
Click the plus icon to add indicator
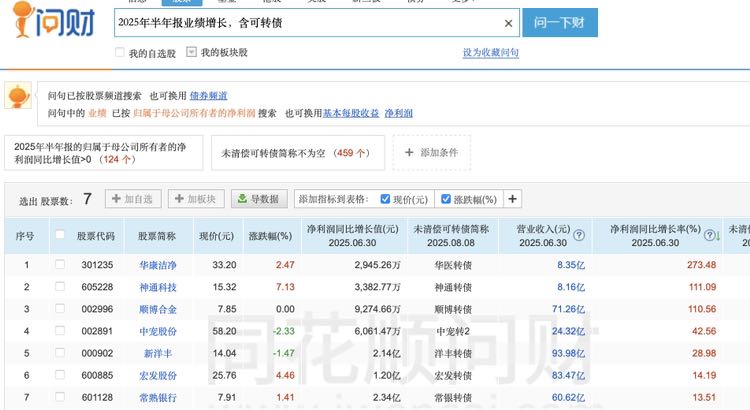(512, 199)
